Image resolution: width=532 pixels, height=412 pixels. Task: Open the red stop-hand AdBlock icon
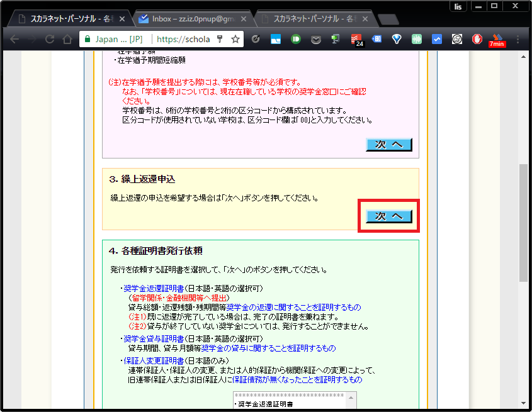[x=477, y=40]
